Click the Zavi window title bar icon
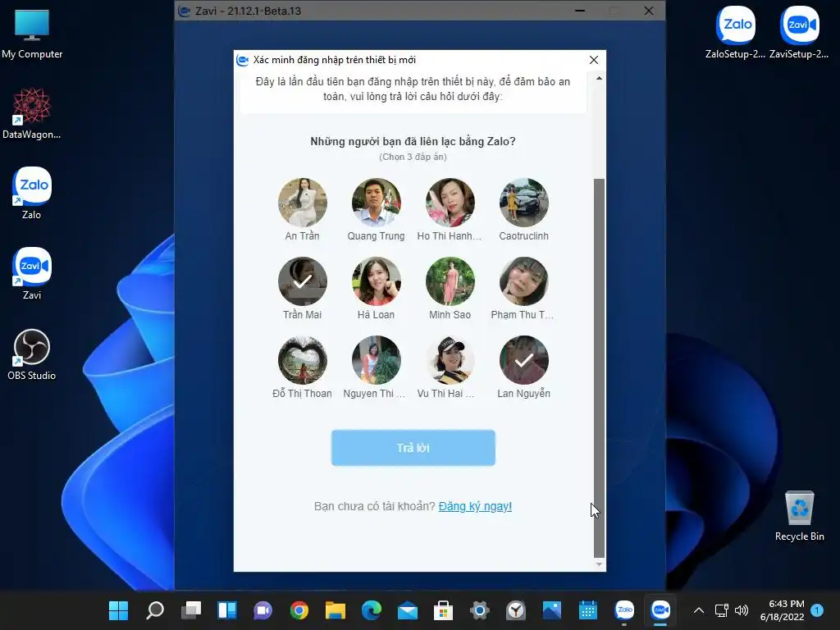This screenshot has height=630, width=840. (185, 11)
